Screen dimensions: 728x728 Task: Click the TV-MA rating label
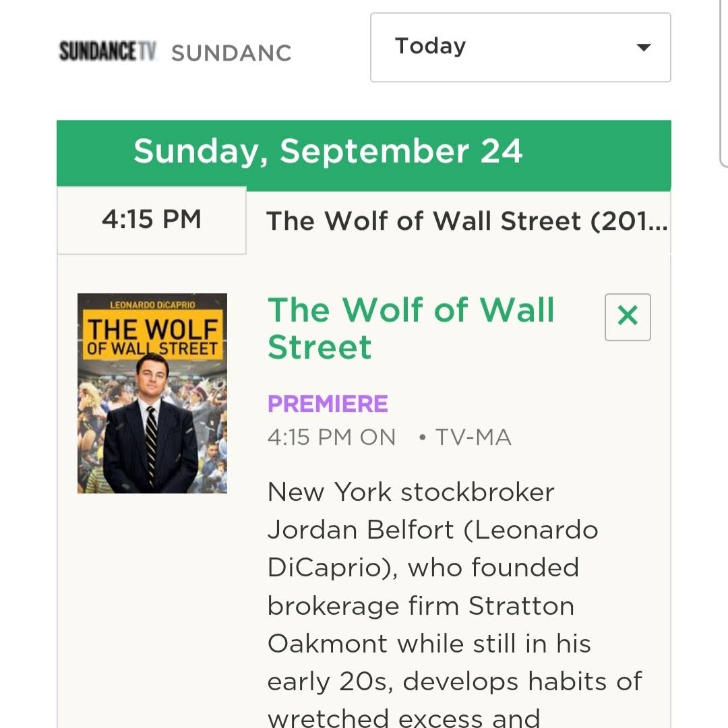coord(473,437)
